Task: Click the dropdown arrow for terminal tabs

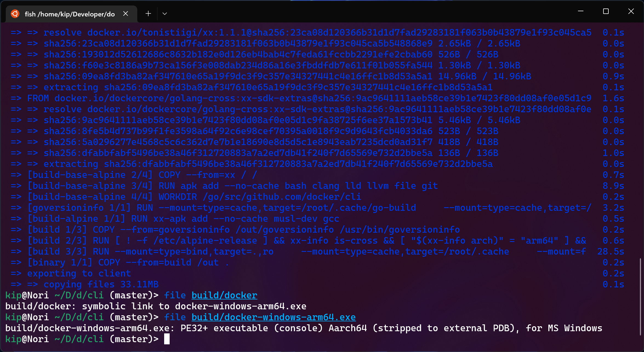Action: point(164,14)
